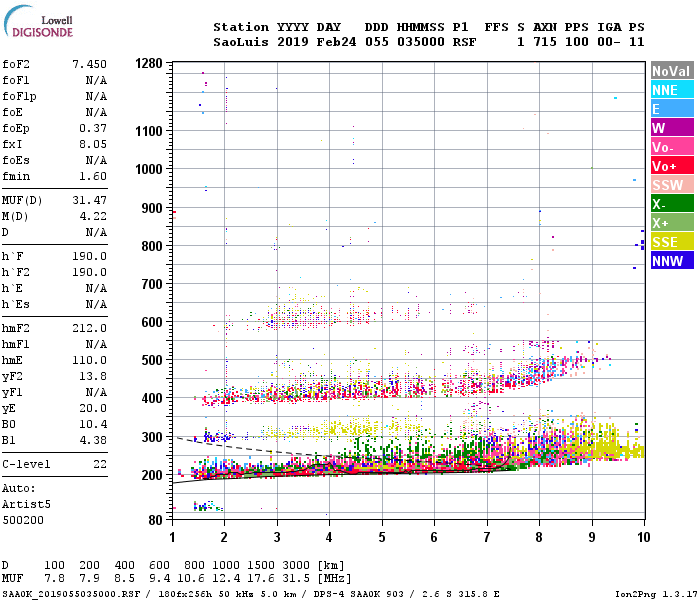
Task: Click the 80 label on height axis
Action: pyautogui.click(x=155, y=520)
